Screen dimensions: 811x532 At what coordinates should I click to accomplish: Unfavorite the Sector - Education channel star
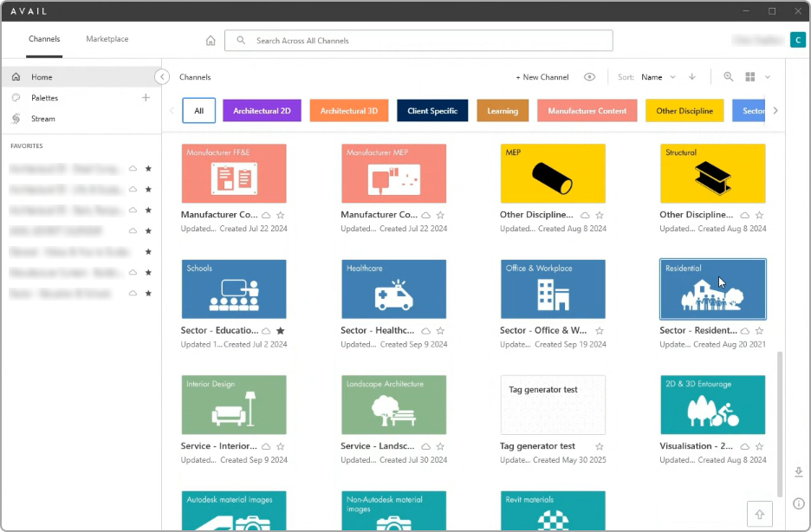point(280,331)
